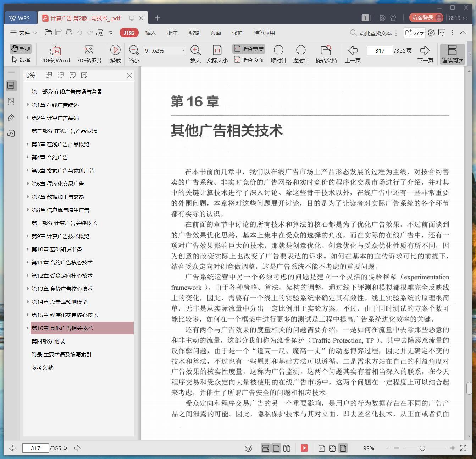The image size is (476, 459).
Task: Switch to the 插入 tab
Action: (x=150, y=33)
